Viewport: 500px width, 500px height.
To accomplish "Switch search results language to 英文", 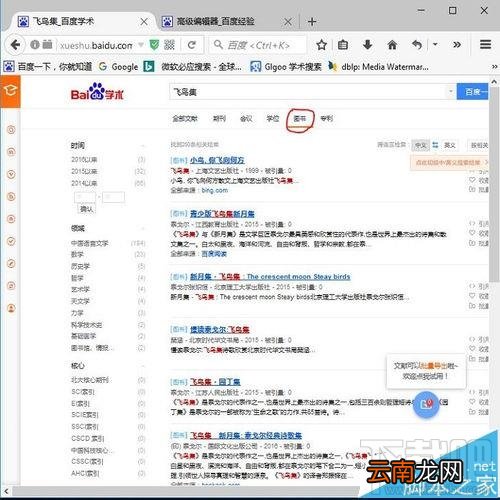I will tap(450, 145).
